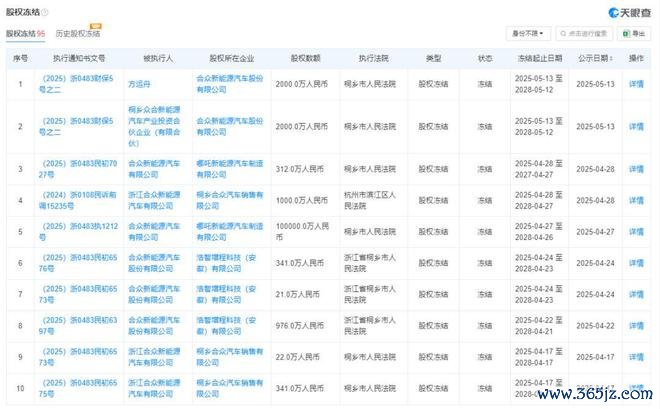Open 桐乡合众汽车销售有限公司 in row 10
The image size is (660, 409).
coord(230,388)
